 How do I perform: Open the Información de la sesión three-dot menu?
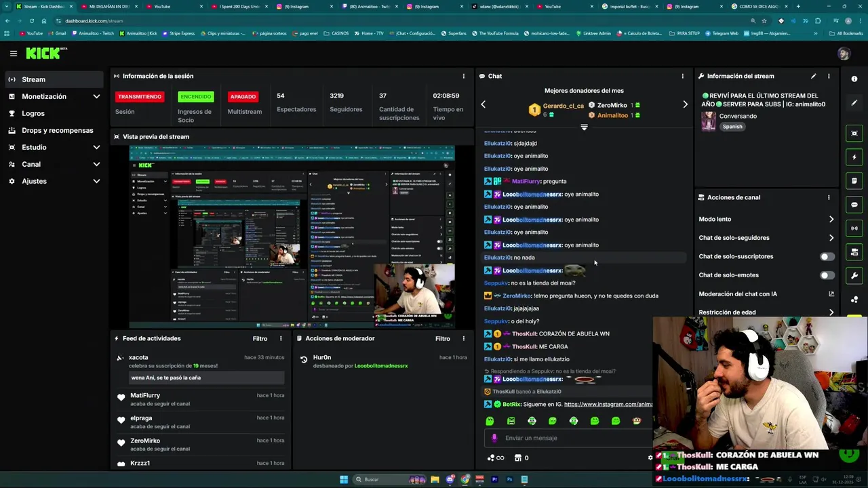pos(464,76)
